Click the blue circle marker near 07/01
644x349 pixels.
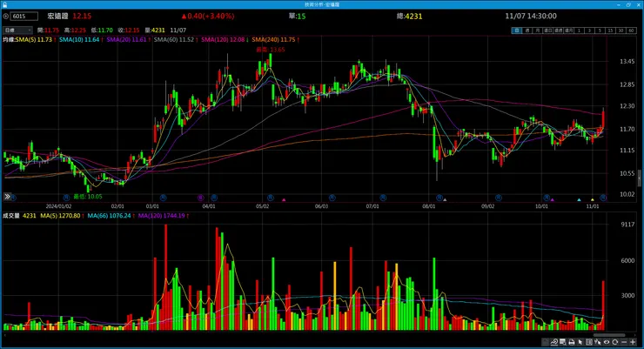coord(383,198)
